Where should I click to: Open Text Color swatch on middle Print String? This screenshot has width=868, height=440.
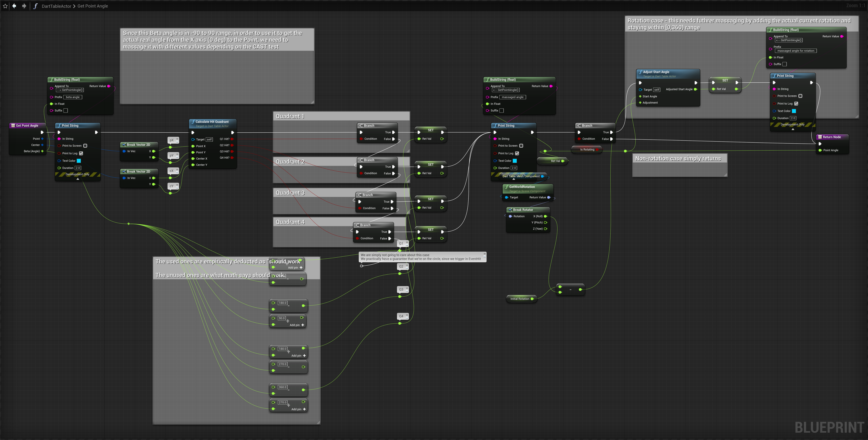click(515, 161)
